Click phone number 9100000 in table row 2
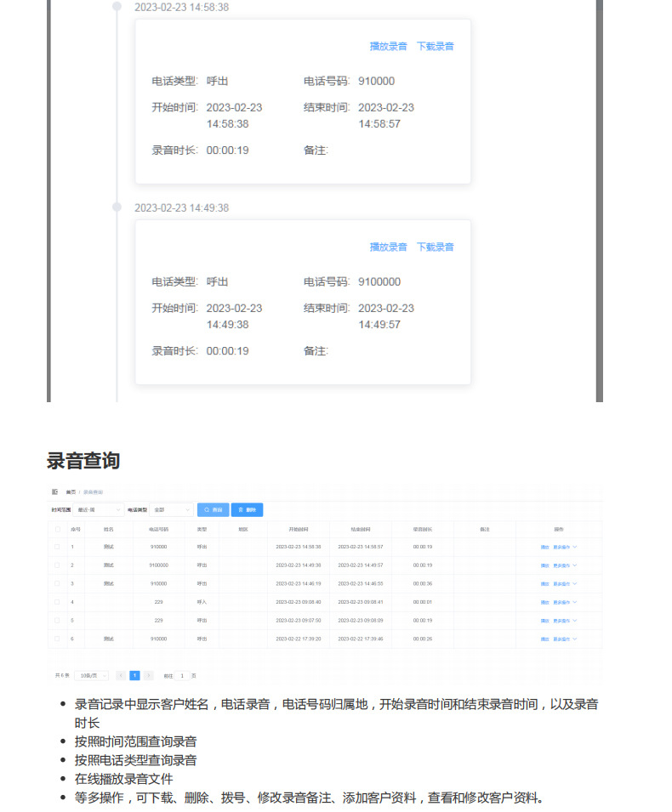This screenshot has width=672, height=812. pyautogui.click(x=158, y=565)
